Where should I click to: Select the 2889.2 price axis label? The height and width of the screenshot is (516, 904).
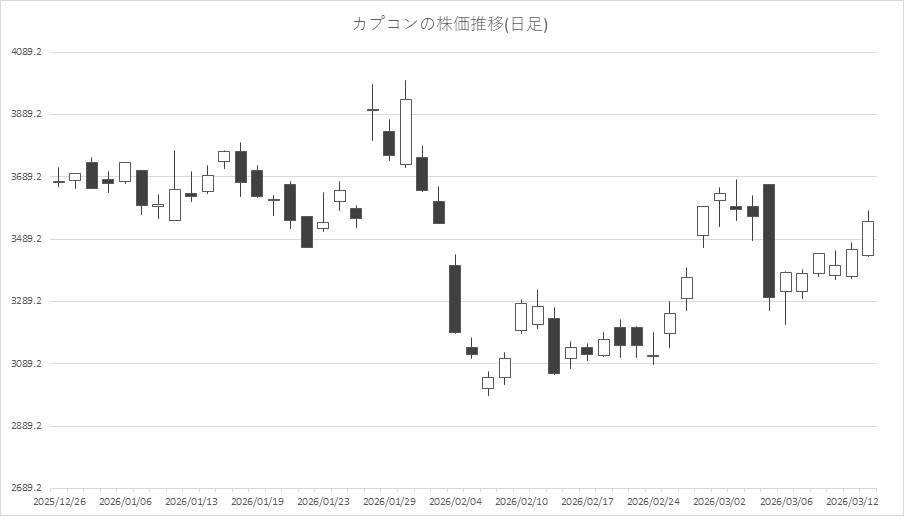point(28,427)
